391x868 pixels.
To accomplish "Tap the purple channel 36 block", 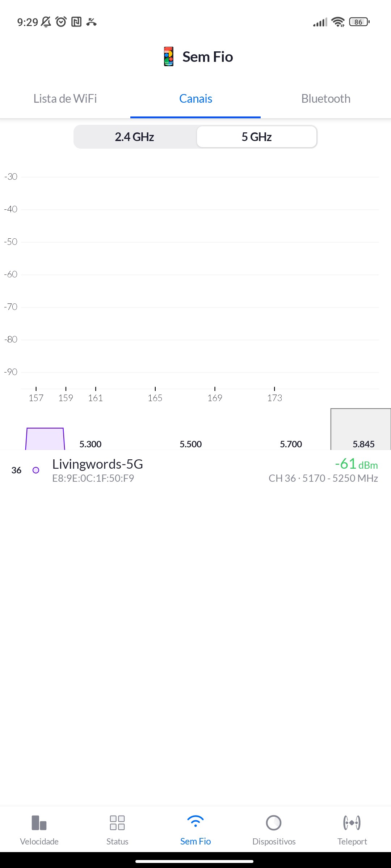I will click(x=45, y=439).
